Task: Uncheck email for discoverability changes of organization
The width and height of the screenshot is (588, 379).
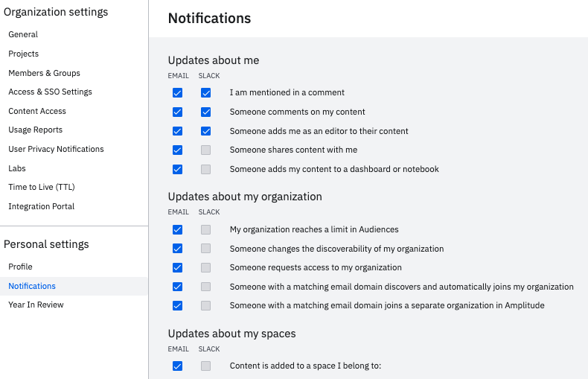Action: [177, 249]
